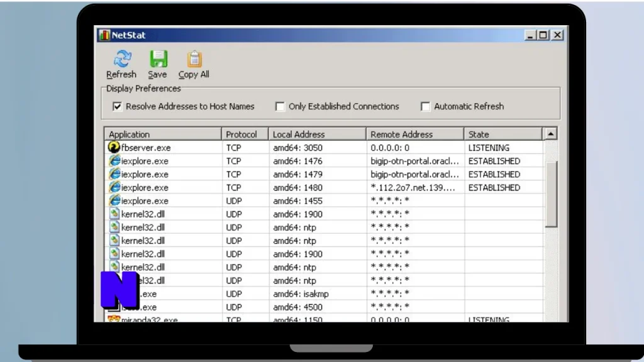
Task: Click the iexplore.exe icon on port 1479 row
Action: (x=114, y=173)
